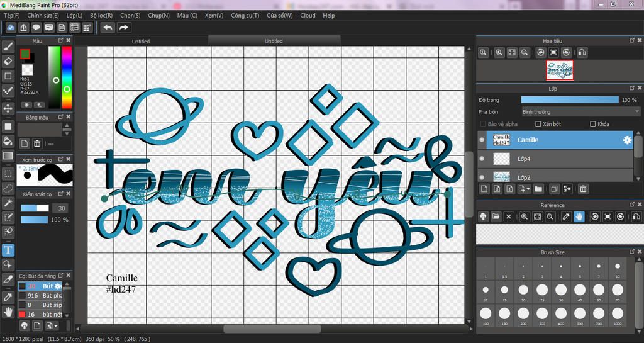Select the Brush tool in left toolbar
Screen dimensions: 644x343
pyautogui.click(x=8, y=46)
